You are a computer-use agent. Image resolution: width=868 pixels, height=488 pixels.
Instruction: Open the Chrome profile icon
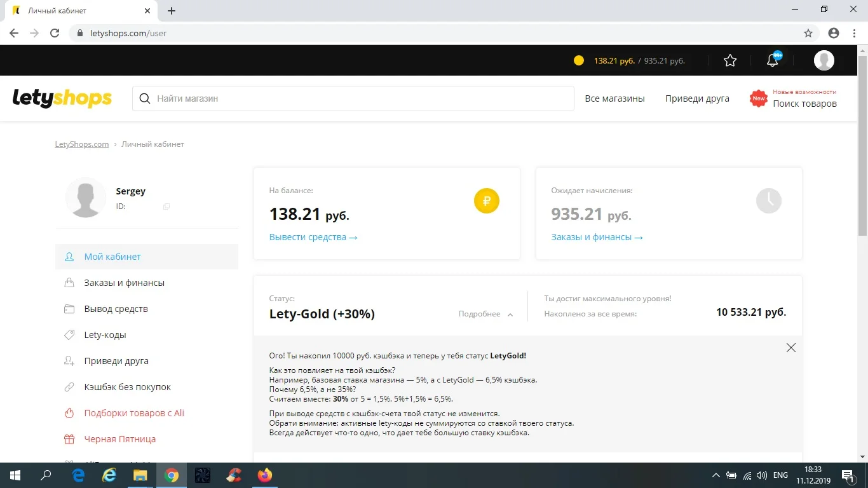[x=834, y=33]
